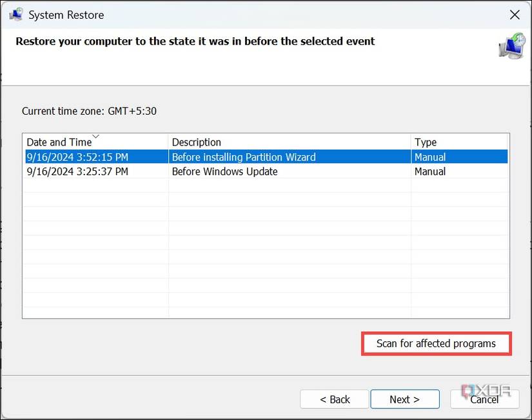Click the System Restore monitor clock icon
The width and height of the screenshot is (532, 420).
(x=512, y=46)
